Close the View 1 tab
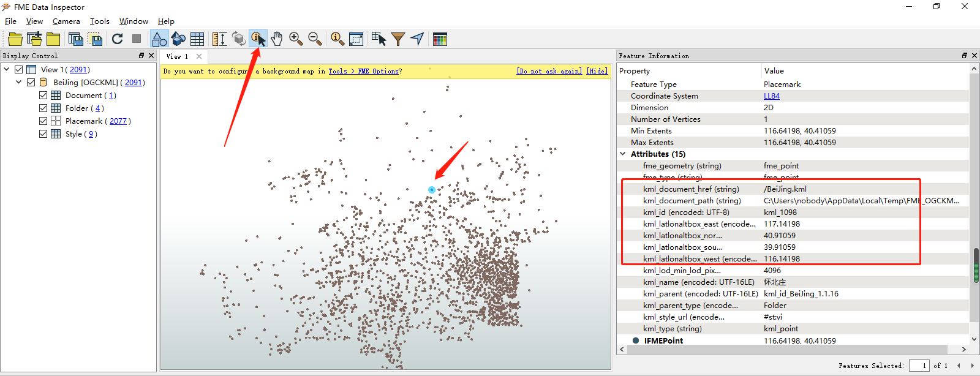The height and width of the screenshot is (376, 980). [x=199, y=56]
